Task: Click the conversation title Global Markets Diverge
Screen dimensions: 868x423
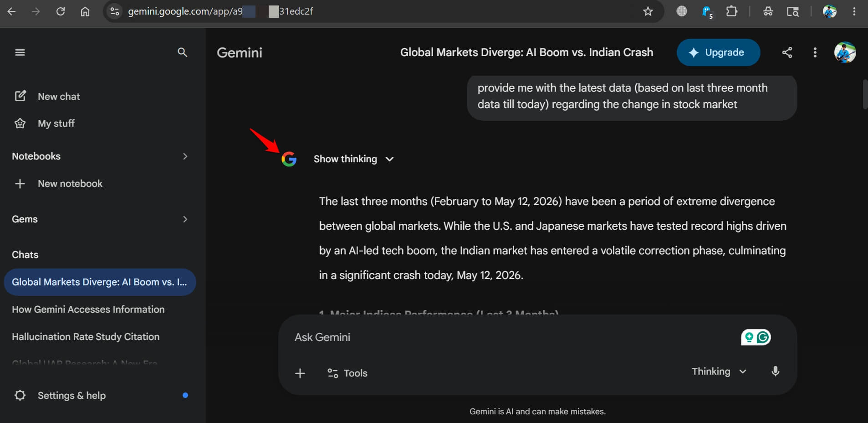Action: pos(526,52)
